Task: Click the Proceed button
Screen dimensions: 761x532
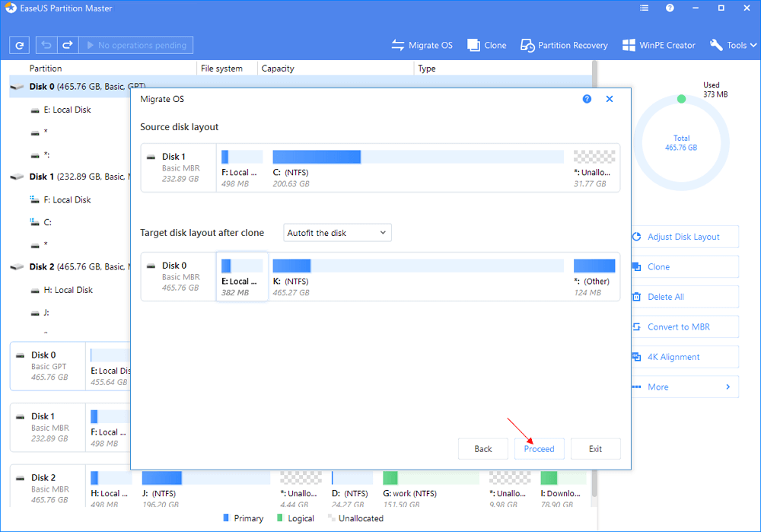Action: click(x=539, y=449)
